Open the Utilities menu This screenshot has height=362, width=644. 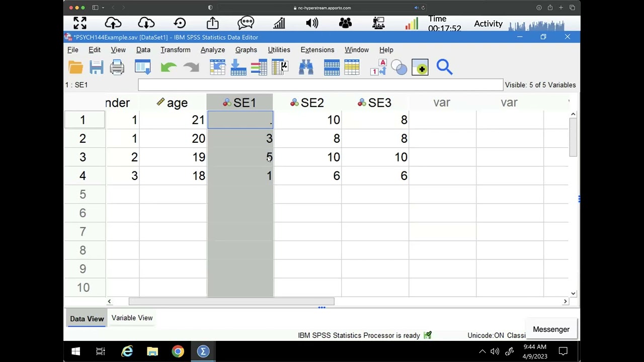pyautogui.click(x=279, y=50)
